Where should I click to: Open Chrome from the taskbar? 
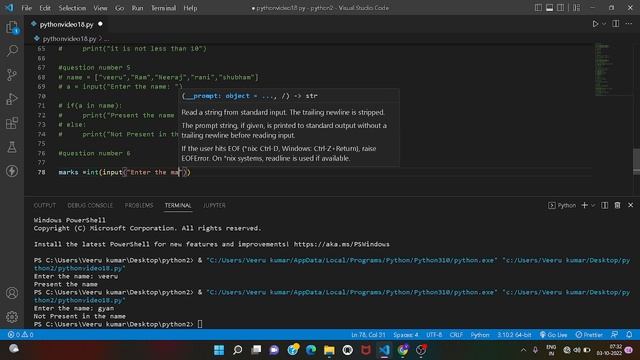click(403, 350)
